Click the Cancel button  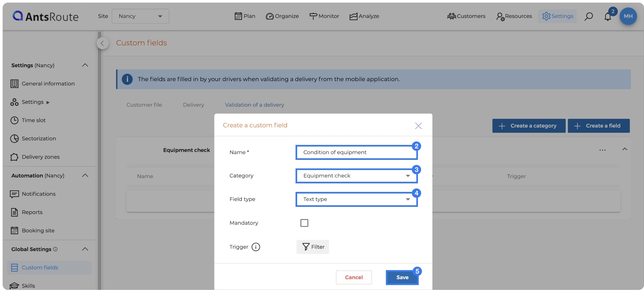point(354,277)
